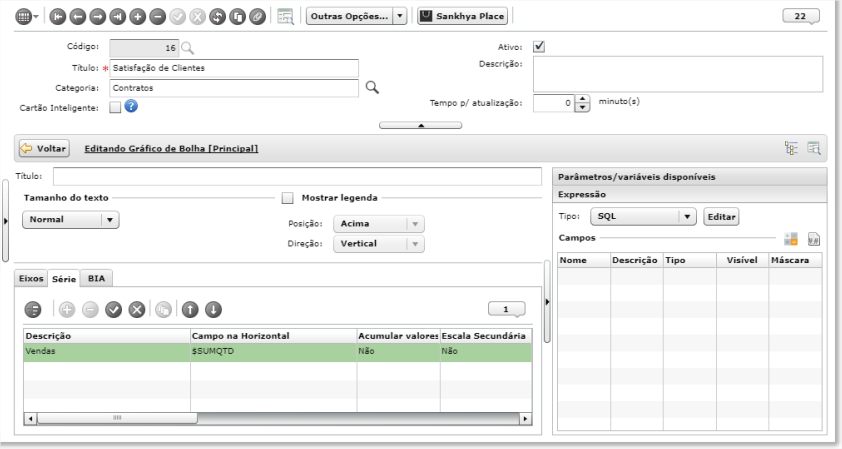Go to first record in top toolbar
842x449 pixels.
[x=57, y=17]
